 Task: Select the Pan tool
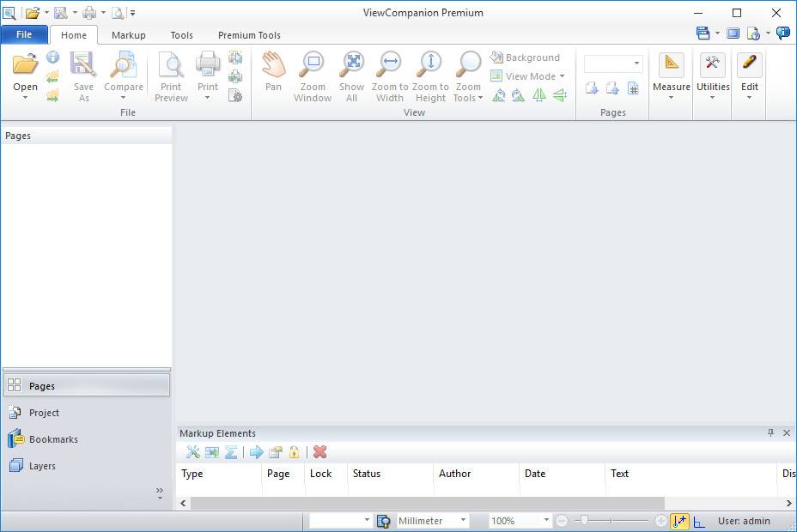tap(273, 75)
